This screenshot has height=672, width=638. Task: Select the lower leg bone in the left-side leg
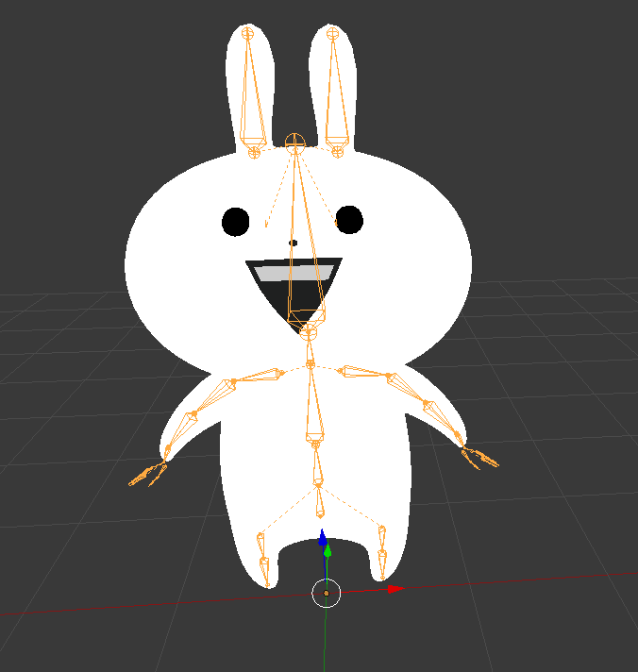click(x=264, y=572)
